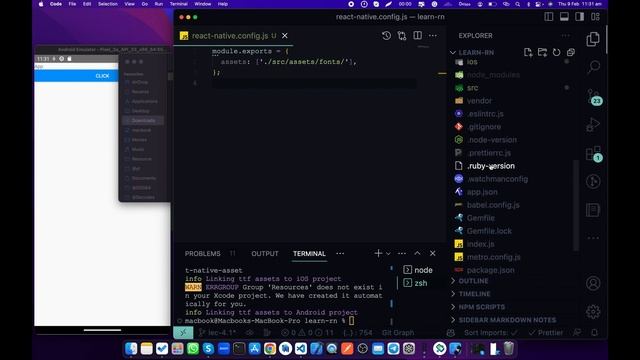The height and width of the screenshot is (360, 640).
Task: Select the TERMINAL tab
Action: (309, 253)
